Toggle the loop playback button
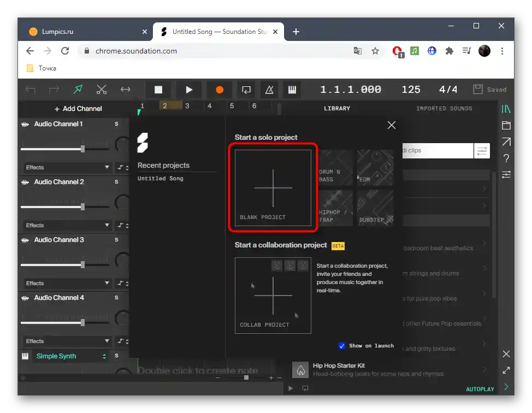Screen dimensions: 532x413 [x=246, y=90]
